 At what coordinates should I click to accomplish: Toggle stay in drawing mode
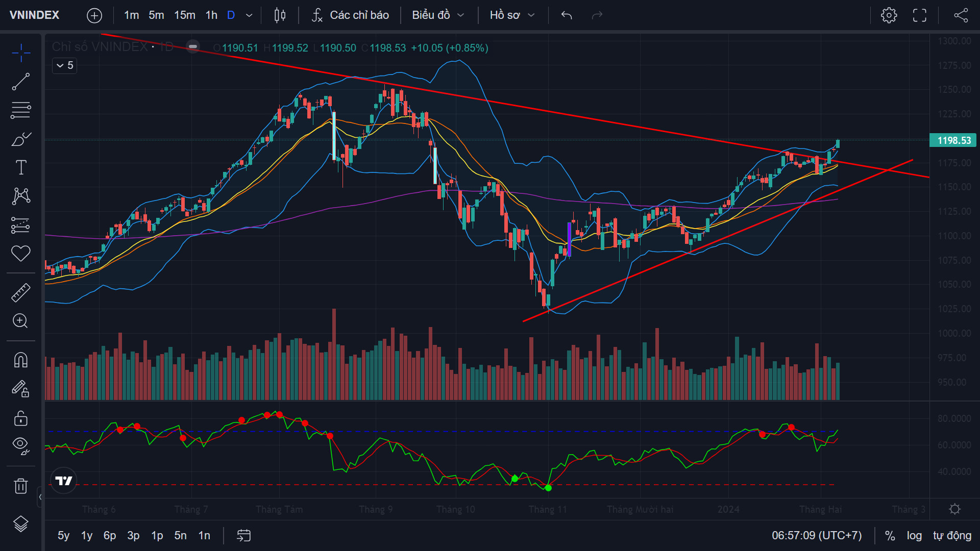pos(21,389)
